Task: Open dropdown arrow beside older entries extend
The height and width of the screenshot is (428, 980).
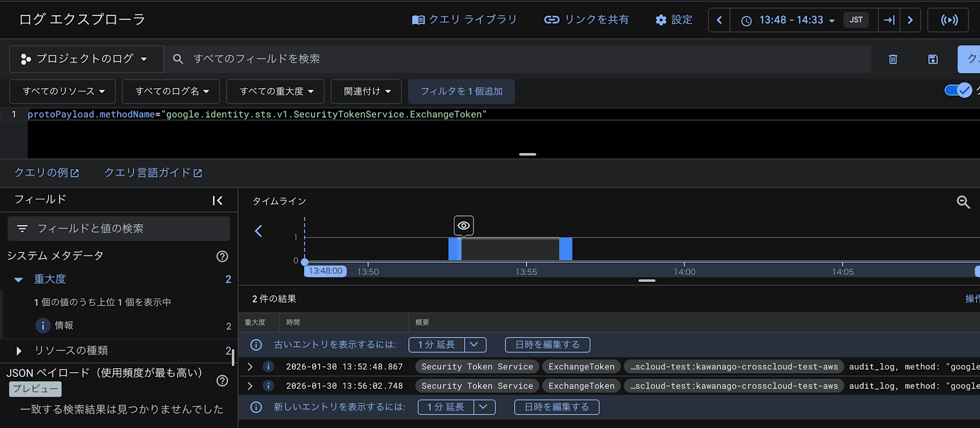Action: pos(475,345)
